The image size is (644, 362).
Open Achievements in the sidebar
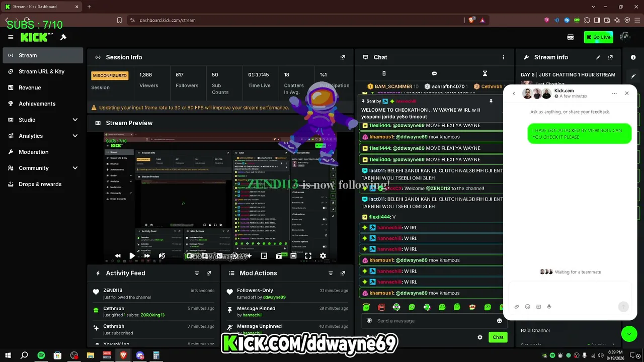(43, 104)
